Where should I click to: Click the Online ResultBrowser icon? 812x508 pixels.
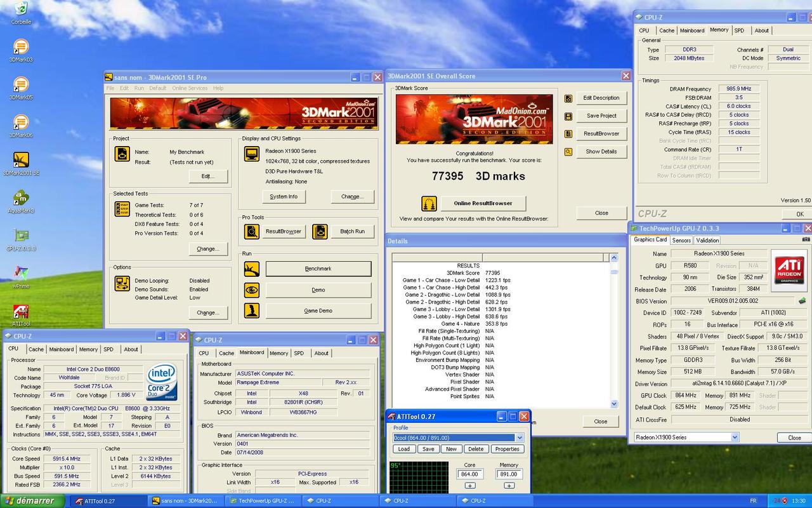429,203
